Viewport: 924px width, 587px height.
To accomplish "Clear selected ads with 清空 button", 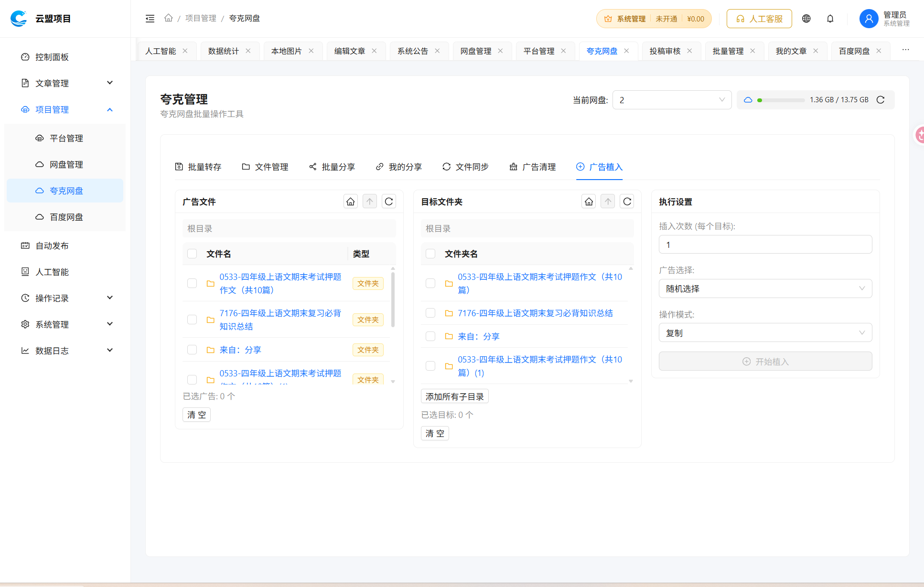I will [x=196, y=415].
